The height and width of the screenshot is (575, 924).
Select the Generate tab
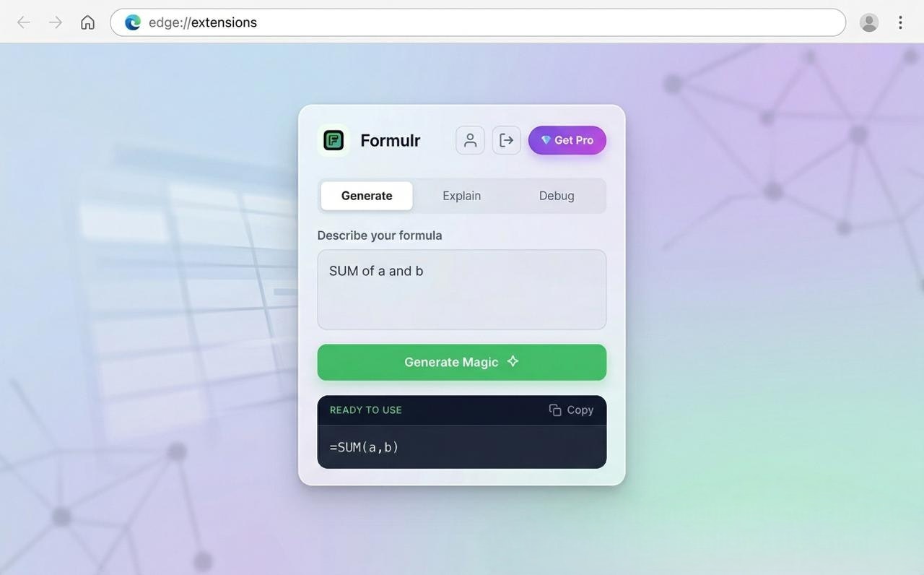point(366,195)
